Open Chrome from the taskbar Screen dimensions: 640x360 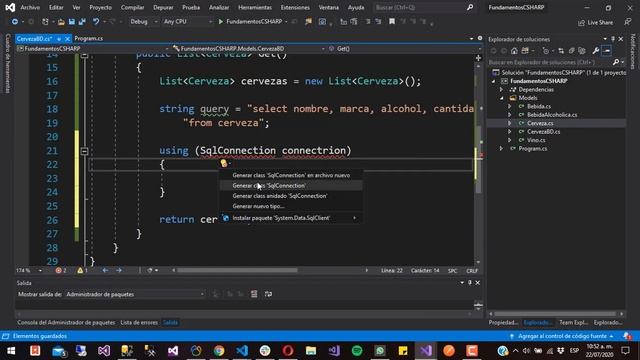click(x=219, y=351)
